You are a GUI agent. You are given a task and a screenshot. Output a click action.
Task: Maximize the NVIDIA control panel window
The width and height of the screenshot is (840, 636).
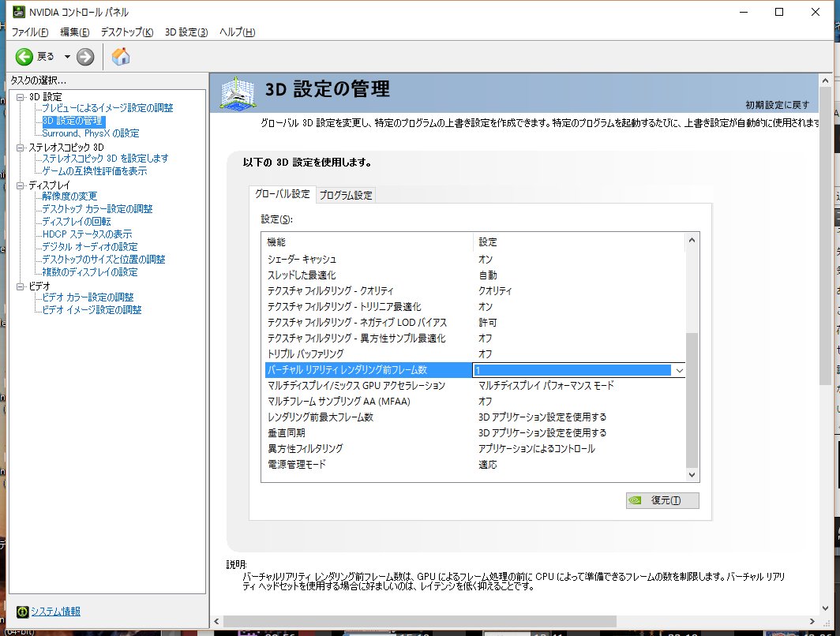coord(779,12)
